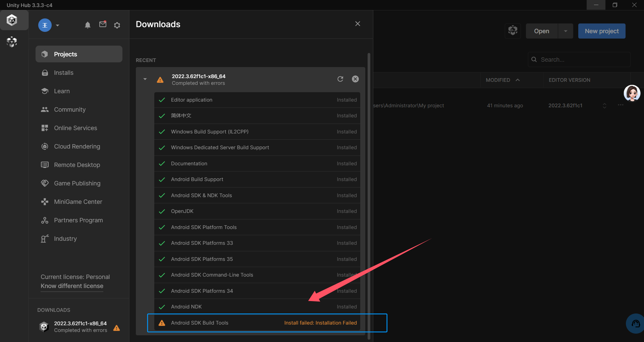Click the Open button
The image size is (644, 342).
pyautogui.click(x=542, y=31)
